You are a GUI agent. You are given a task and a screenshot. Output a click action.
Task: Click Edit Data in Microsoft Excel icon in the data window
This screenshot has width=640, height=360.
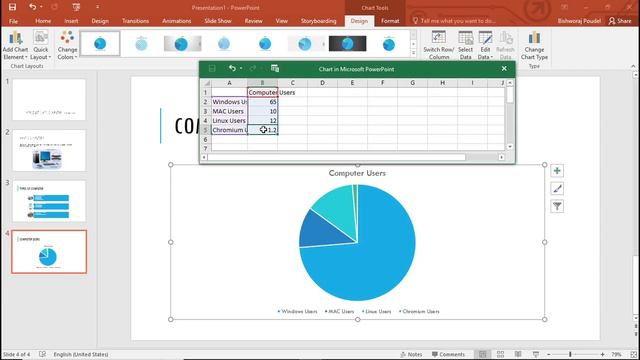click(x=275, y=69)
